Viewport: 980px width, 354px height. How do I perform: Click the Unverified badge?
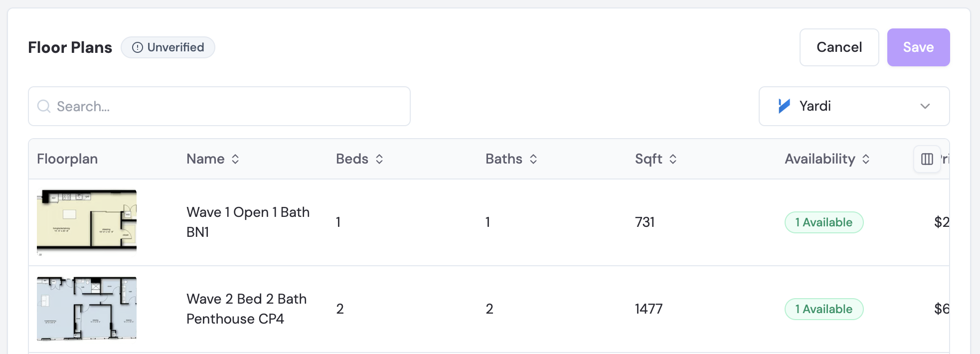(x=168, y=47)
